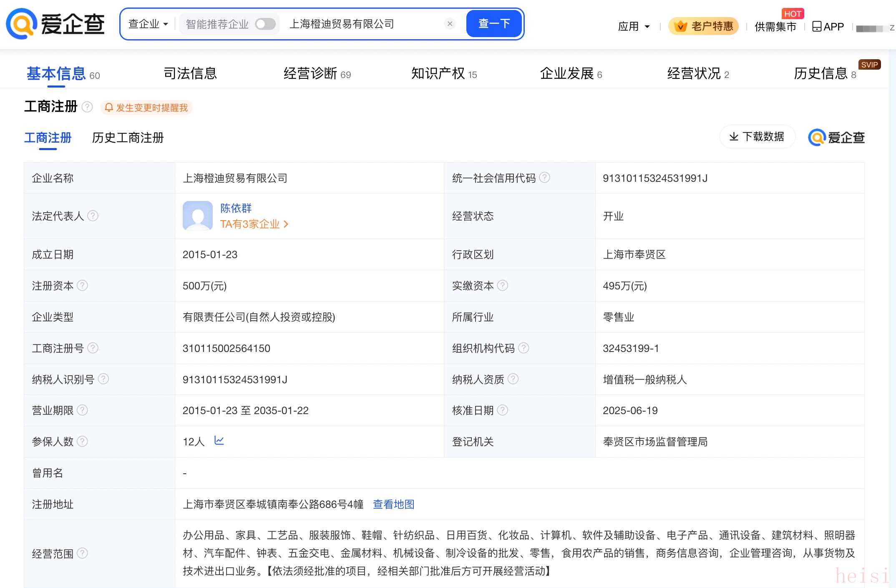Open the 应用 dropdown menu

click(x=634, y=27)
